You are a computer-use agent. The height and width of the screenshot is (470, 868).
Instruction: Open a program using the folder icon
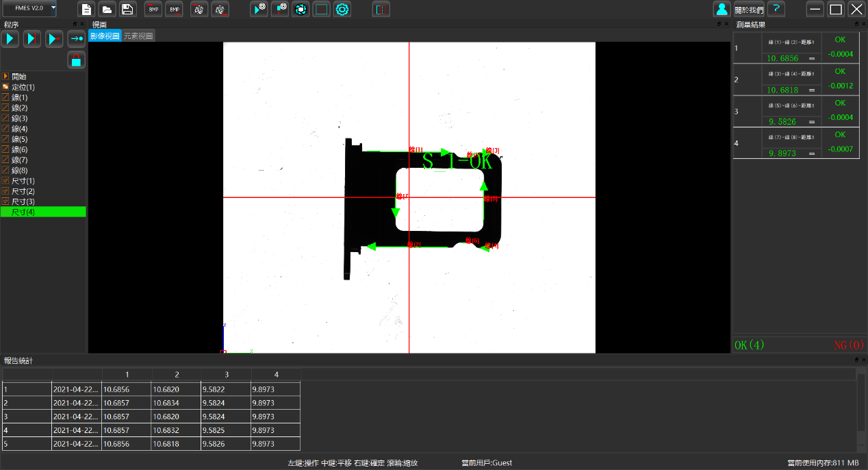[x=107, y=10]
